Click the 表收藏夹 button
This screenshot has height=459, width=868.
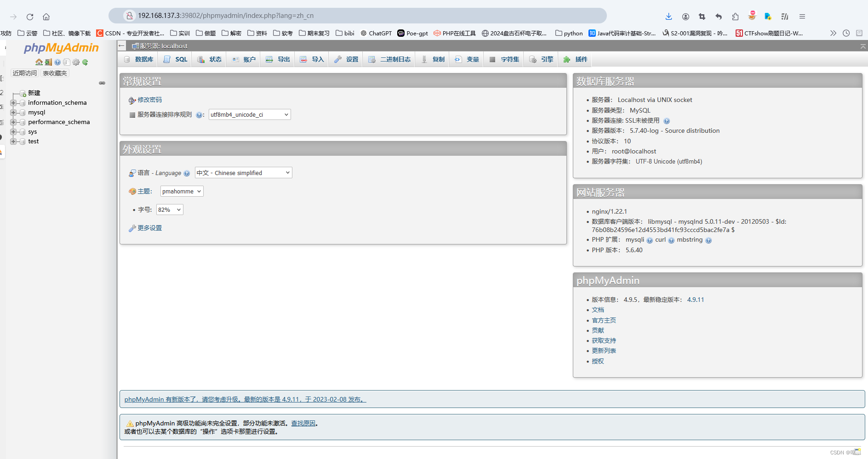55,74
